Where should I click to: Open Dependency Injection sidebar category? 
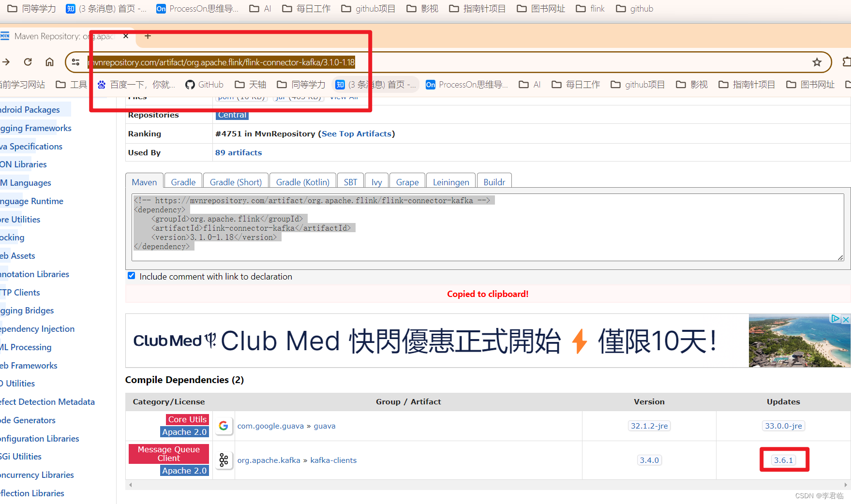coord(37,329)
